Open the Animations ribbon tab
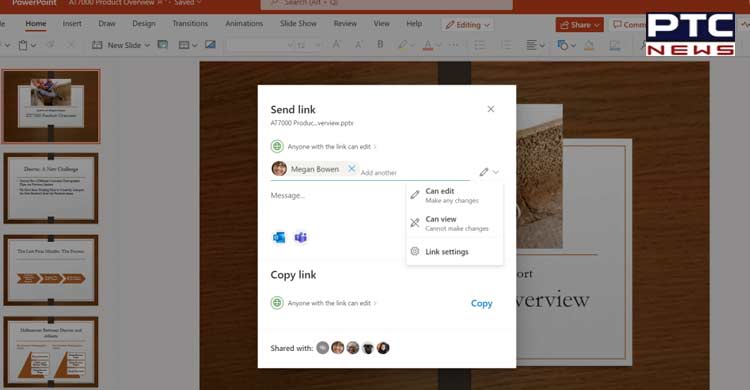 pos(244,23)
